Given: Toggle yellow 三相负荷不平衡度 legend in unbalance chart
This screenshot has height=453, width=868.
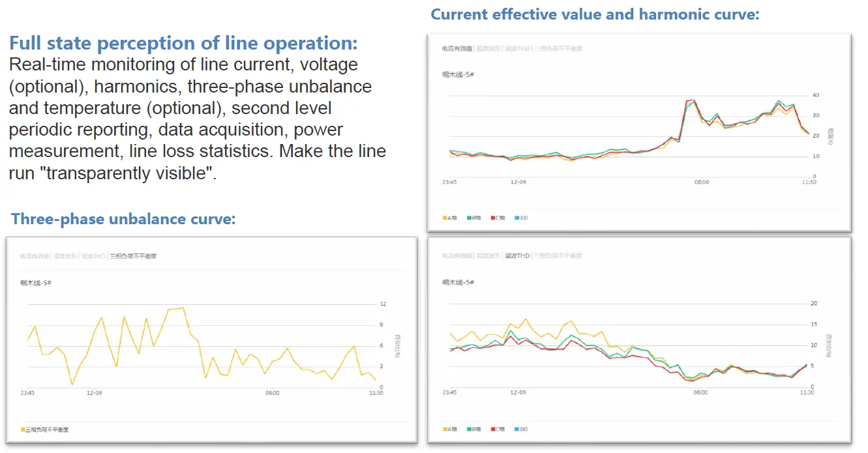Looking at the screenshot, I should click(46, 430).
